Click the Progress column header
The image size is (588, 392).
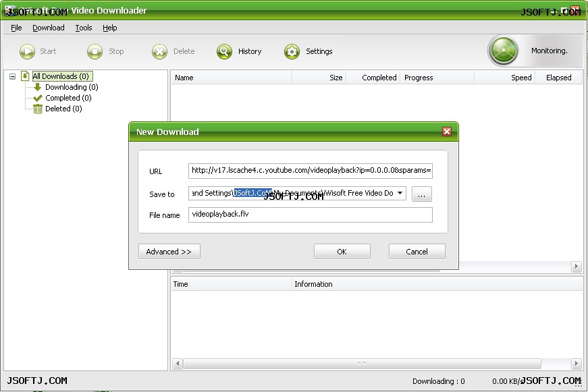[437, 78]
